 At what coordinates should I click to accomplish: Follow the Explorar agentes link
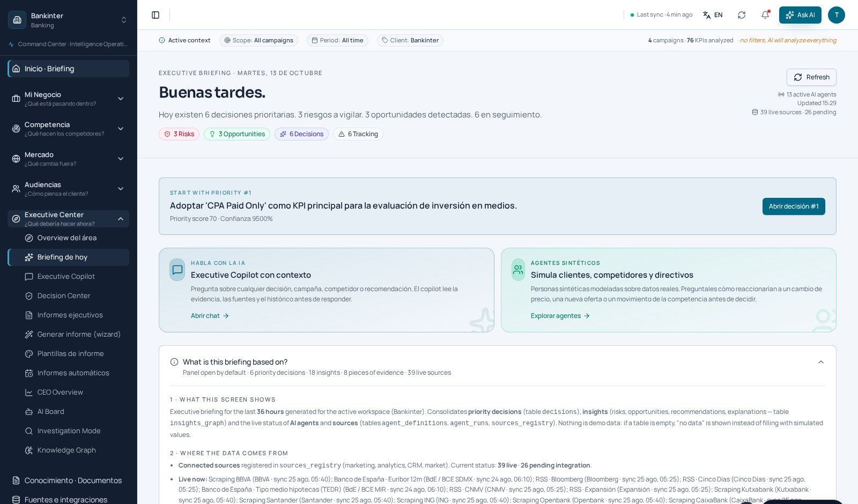pos(560,316)
